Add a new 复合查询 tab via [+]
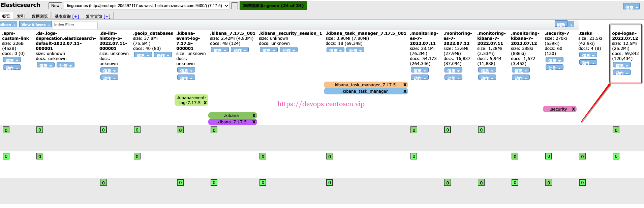Viewport: 644px width, 208px height. (x=107, y=17)
